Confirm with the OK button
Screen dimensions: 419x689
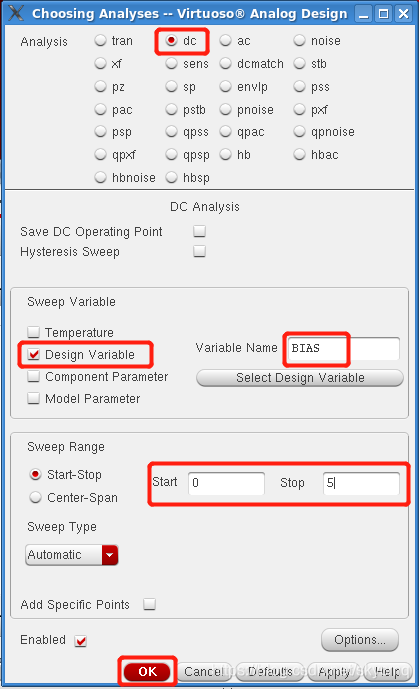[147, 671]
